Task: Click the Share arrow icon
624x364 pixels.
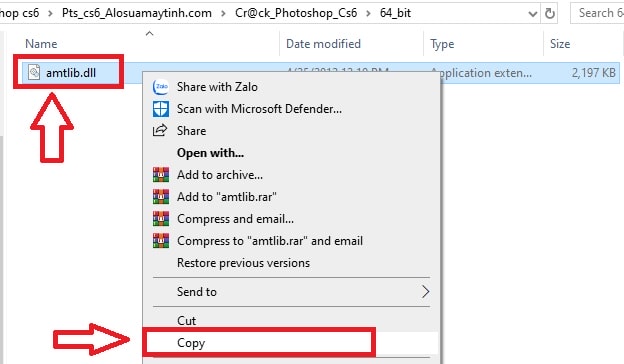Action: tap(160, 130)
